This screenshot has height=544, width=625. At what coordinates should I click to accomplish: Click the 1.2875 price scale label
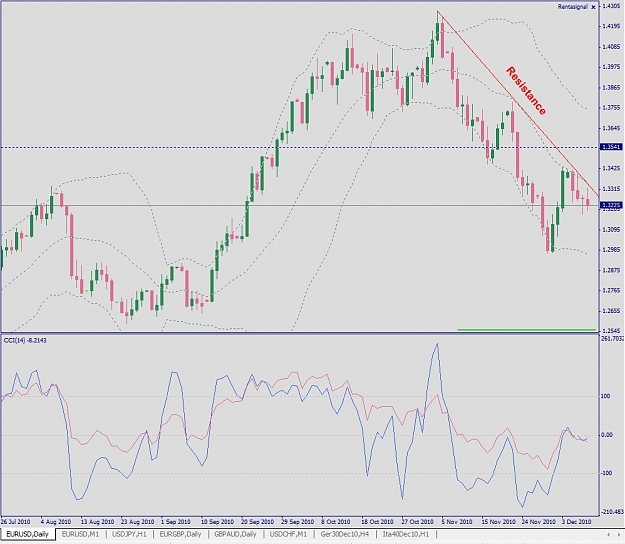point(611,270)
